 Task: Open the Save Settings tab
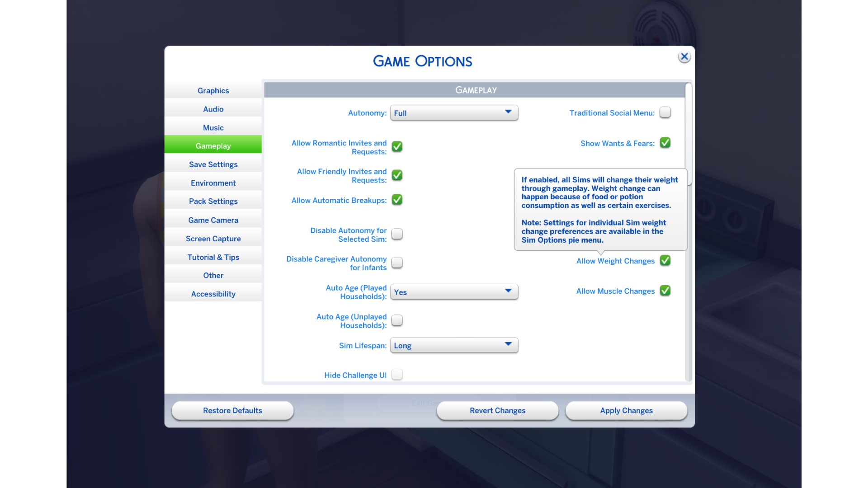pyautogui.click(x=213, y=164)
